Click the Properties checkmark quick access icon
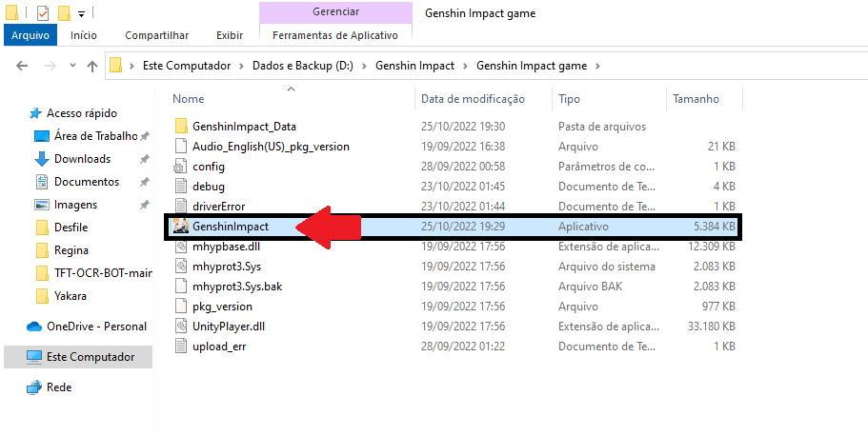 pyautogui.click(x=43, y=12)
